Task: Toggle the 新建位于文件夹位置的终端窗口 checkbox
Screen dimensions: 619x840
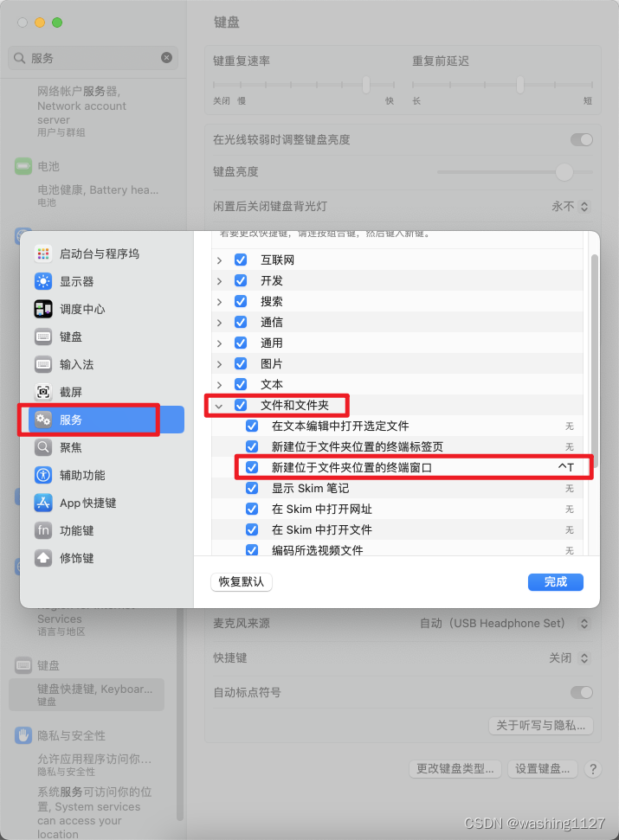Action: tap(252, 467)
